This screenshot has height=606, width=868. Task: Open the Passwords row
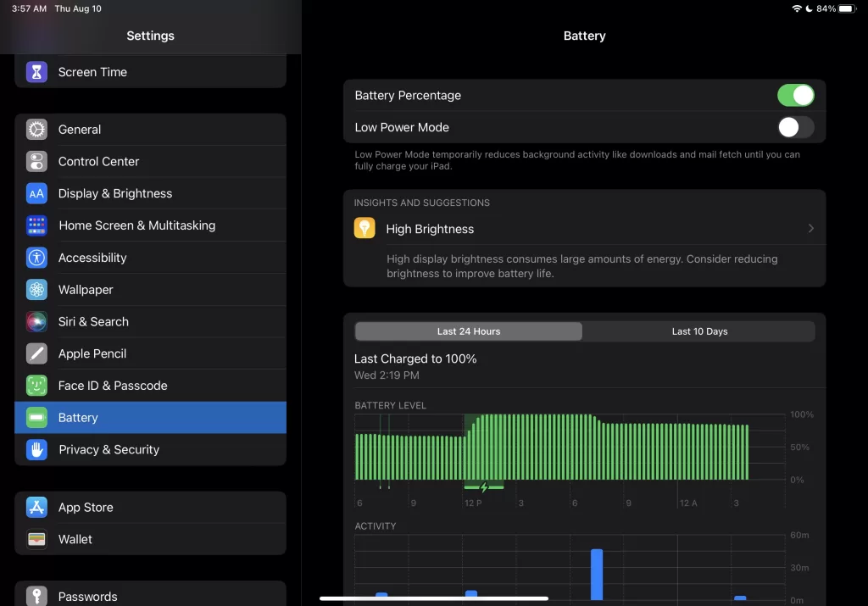(x=151, y=595)
